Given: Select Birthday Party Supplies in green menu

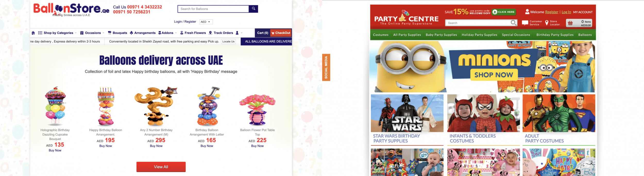Looking at the screenshot, I should (555, 35).
